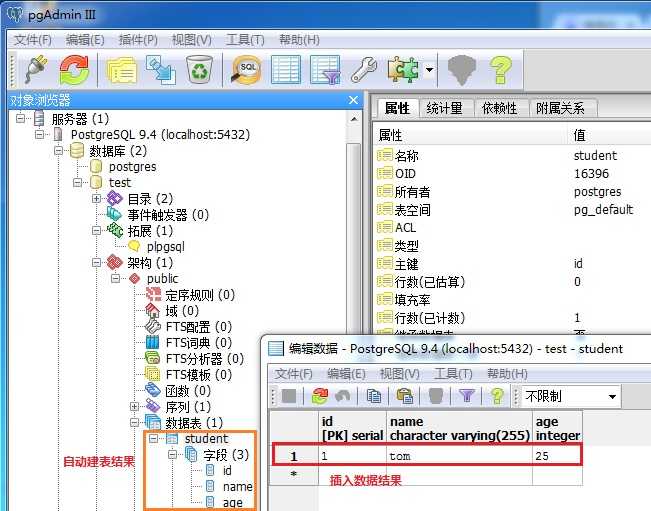Select the postgres database in tree

tap(132, 167)
